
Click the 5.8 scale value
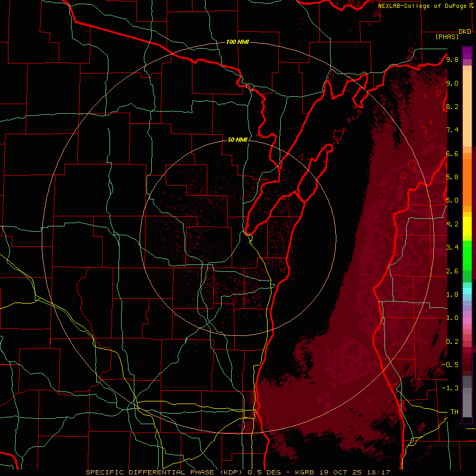(452, 177)
